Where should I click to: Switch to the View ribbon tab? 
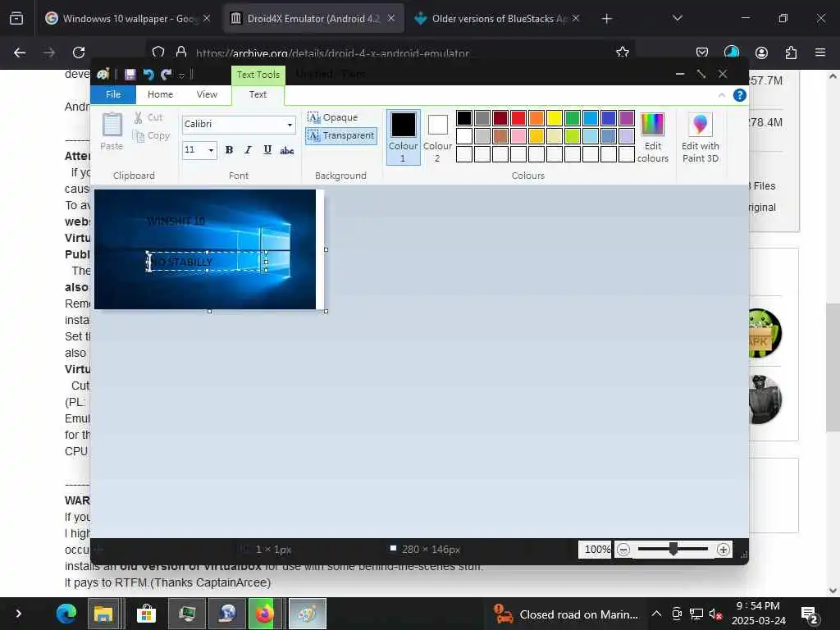click(x=207, y=94)
